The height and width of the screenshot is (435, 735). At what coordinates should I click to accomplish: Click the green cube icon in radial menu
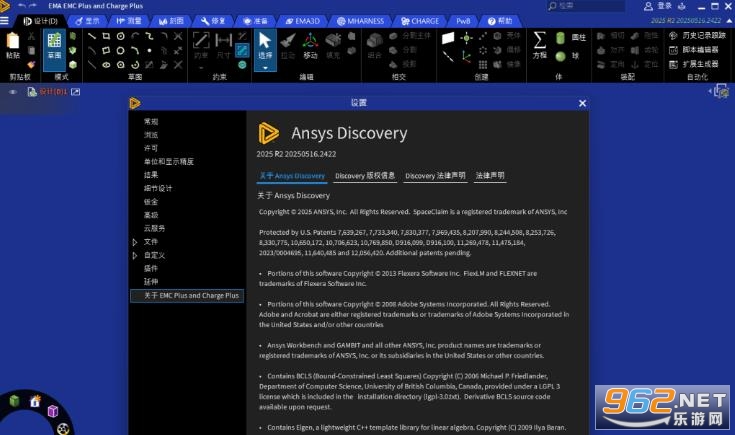click(15, 400)
